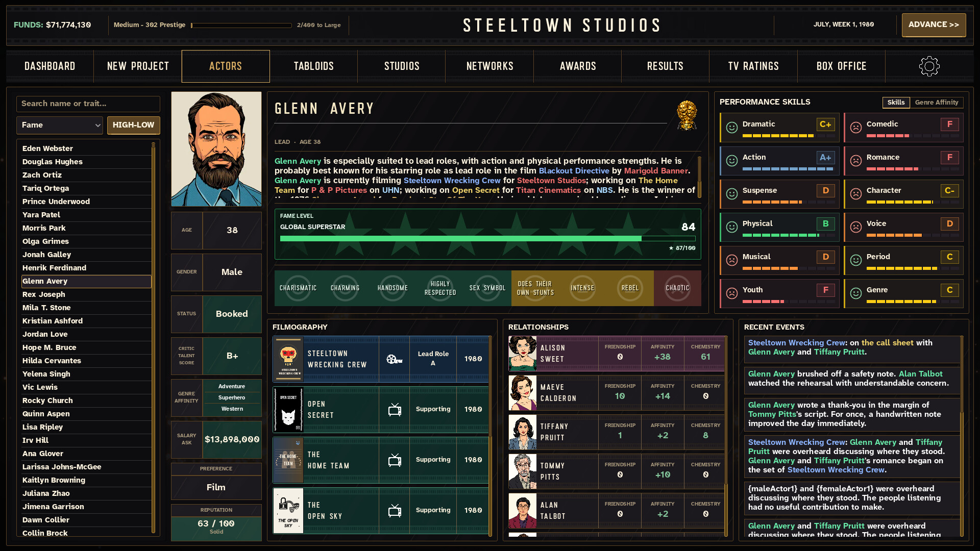Click the TV icon in Open Secret row
This screenshot has height=551, width=980.
(394, 409)
